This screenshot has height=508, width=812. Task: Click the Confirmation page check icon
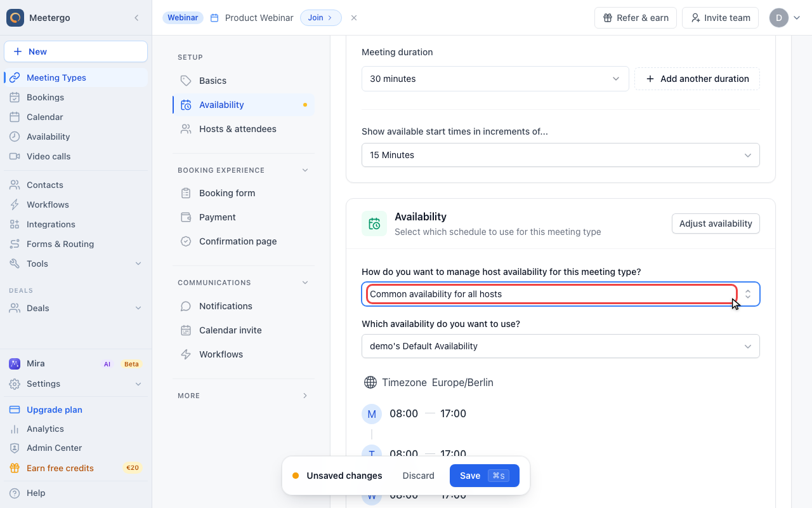(186, 241)
